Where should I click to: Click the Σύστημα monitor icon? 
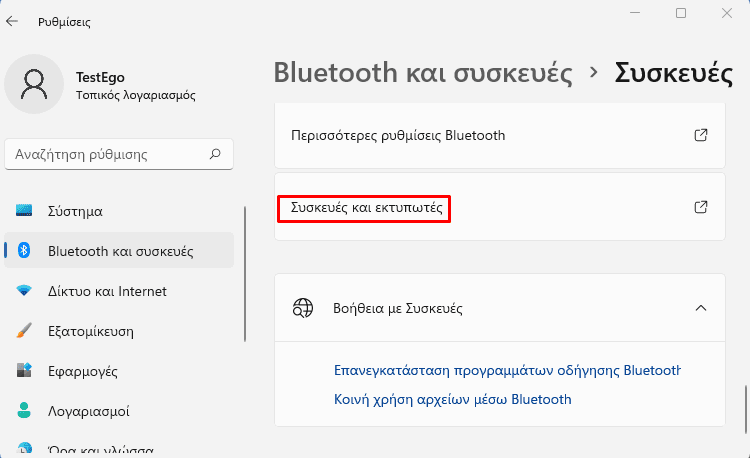[x=24, y=210]
